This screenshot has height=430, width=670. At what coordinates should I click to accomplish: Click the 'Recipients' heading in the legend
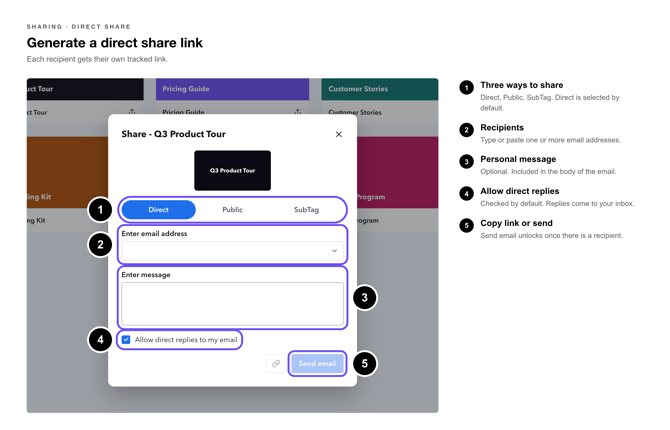pyautogui.click(x=502, y=127)
